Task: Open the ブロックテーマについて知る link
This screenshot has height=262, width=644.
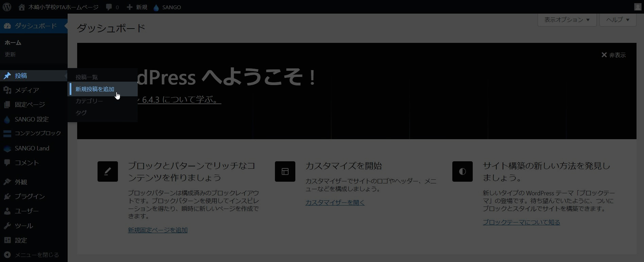Action: [x=521, y=222]
